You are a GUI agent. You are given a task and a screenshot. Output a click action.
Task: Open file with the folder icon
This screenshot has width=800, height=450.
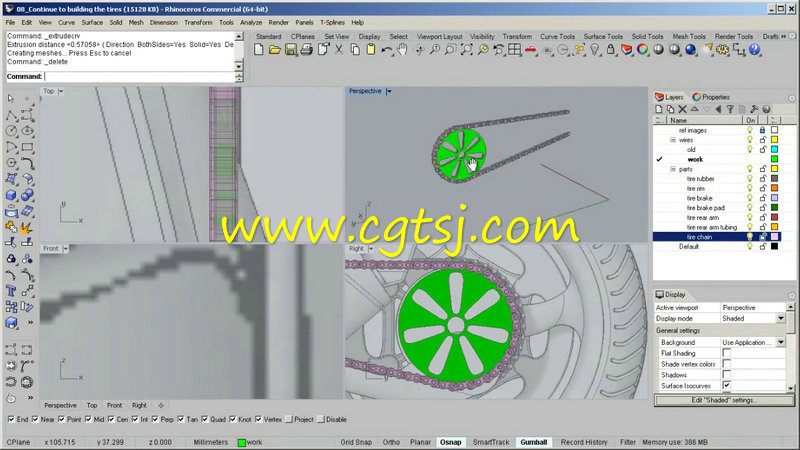(x=274, y=49)
